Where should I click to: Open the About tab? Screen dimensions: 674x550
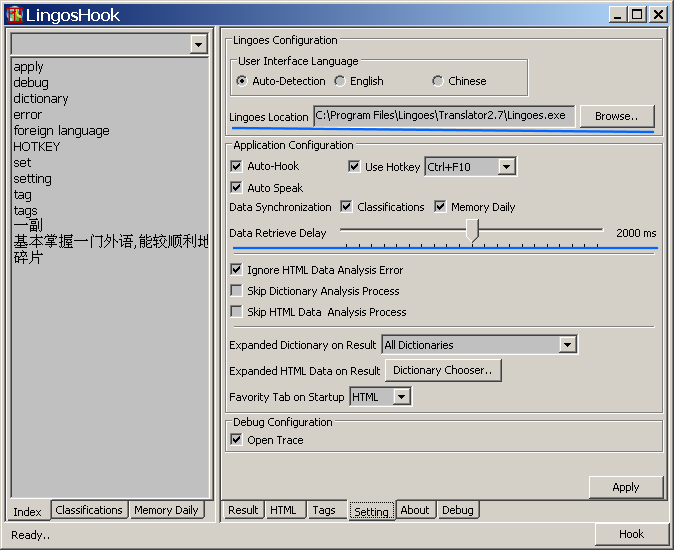tap(415, 510)
